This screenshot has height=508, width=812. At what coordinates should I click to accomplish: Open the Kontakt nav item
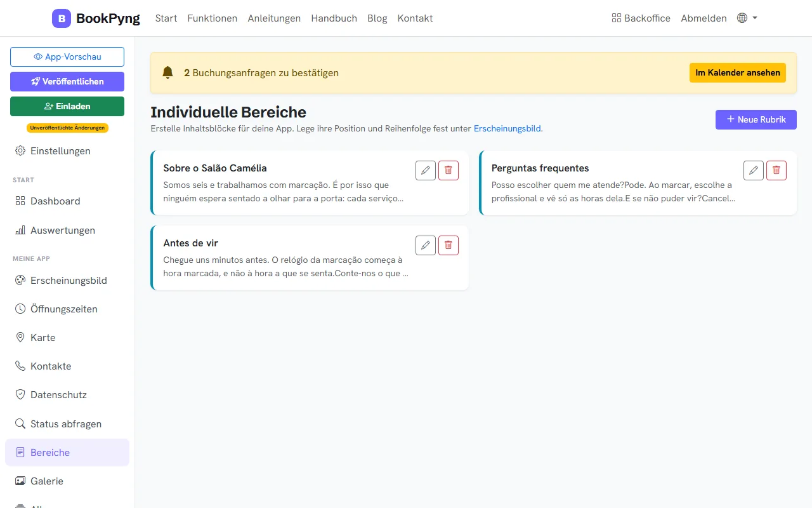[x=416, y=18]
